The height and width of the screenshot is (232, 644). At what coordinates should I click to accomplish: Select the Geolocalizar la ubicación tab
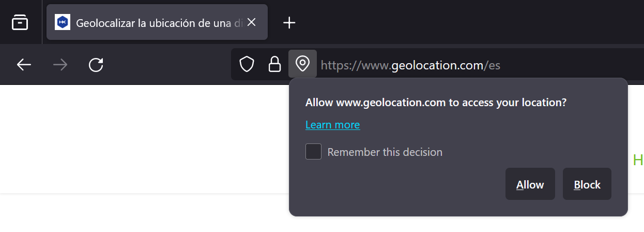(155, 22)
